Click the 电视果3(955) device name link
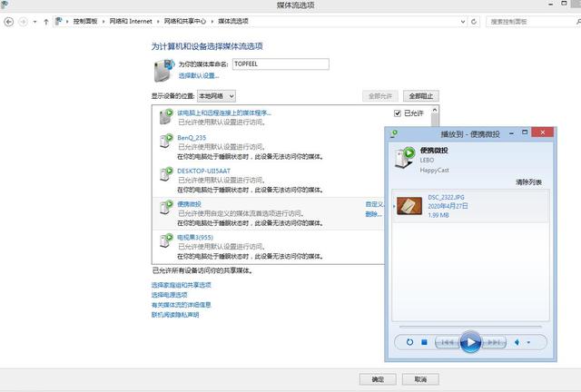581x392 pixels. coord(195,238)
